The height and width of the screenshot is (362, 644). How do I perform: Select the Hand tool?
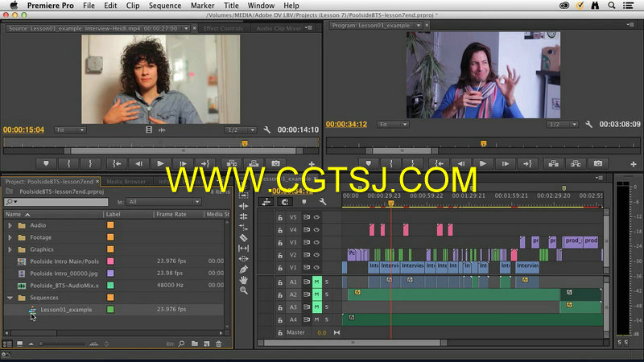[x=244, y=280]
